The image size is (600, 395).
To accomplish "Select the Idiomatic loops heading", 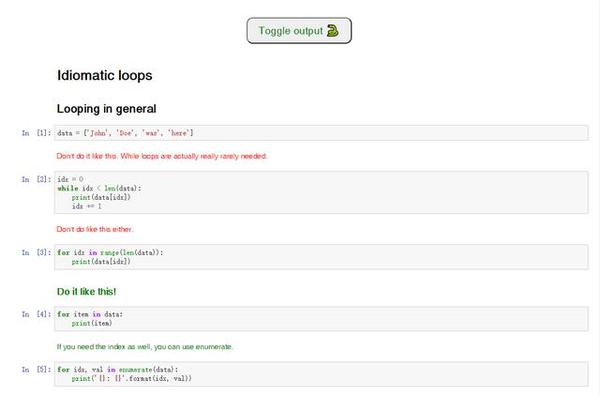I will tap(104, 75).
